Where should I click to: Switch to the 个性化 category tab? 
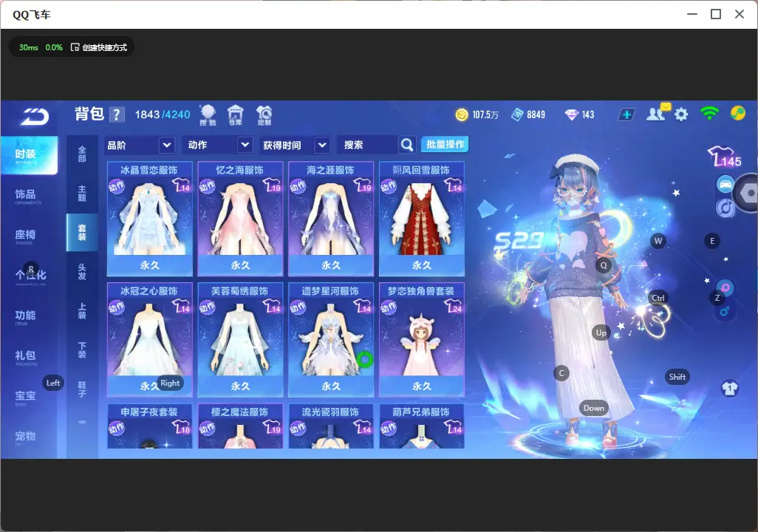point(29,276)
